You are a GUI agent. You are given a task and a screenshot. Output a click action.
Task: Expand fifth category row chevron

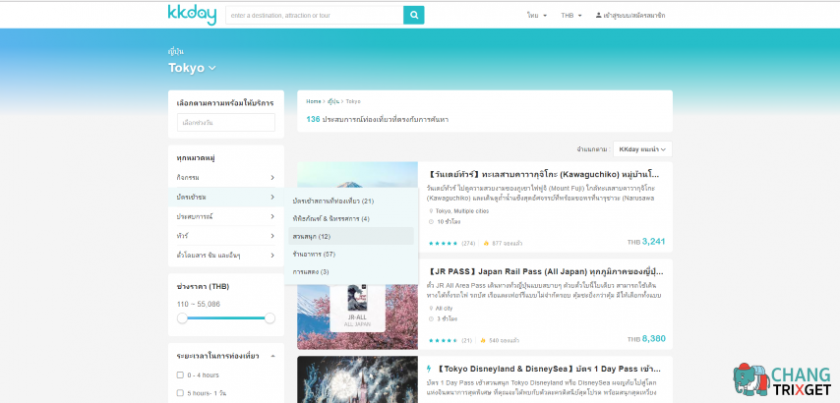[x=272, y=255]
